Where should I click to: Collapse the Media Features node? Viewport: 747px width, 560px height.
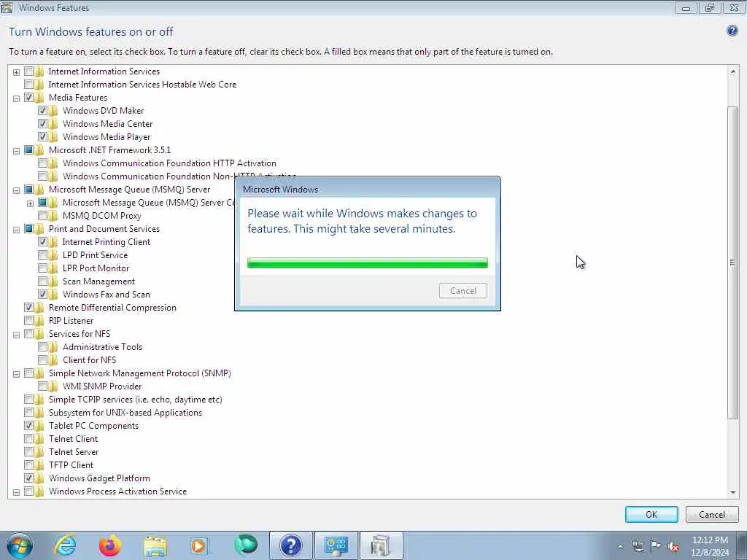point(16,98)
